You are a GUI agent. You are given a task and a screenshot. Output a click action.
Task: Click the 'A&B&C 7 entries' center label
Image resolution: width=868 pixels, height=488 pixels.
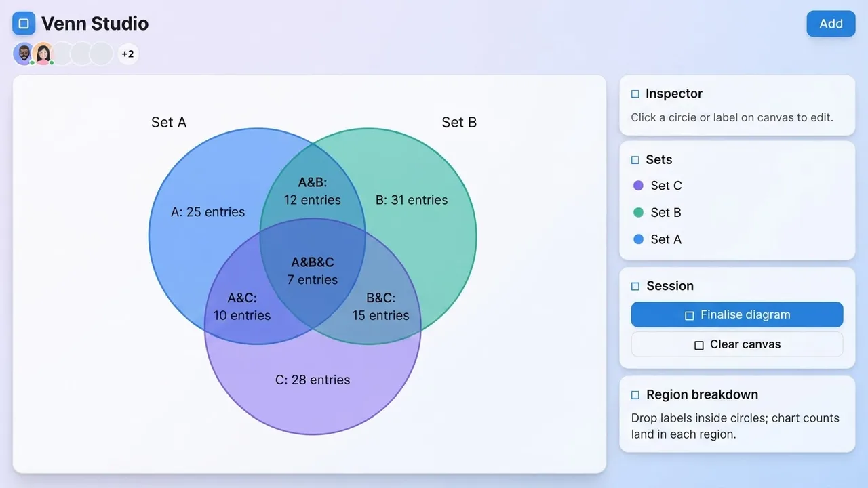pyautogui.click(x=313, y=271)
